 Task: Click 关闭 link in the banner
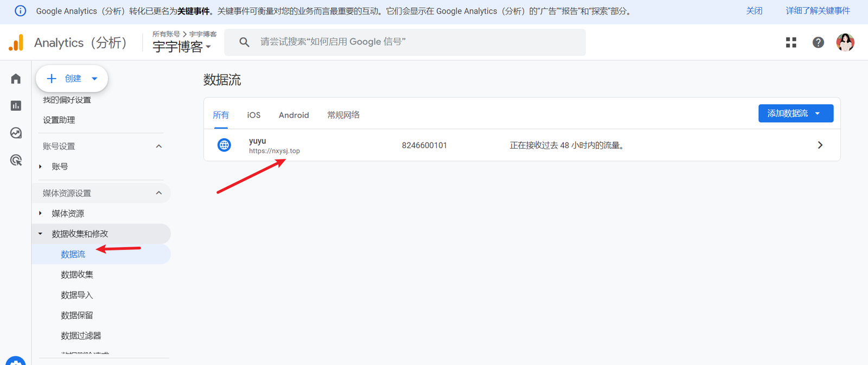[x=754, y=11]
